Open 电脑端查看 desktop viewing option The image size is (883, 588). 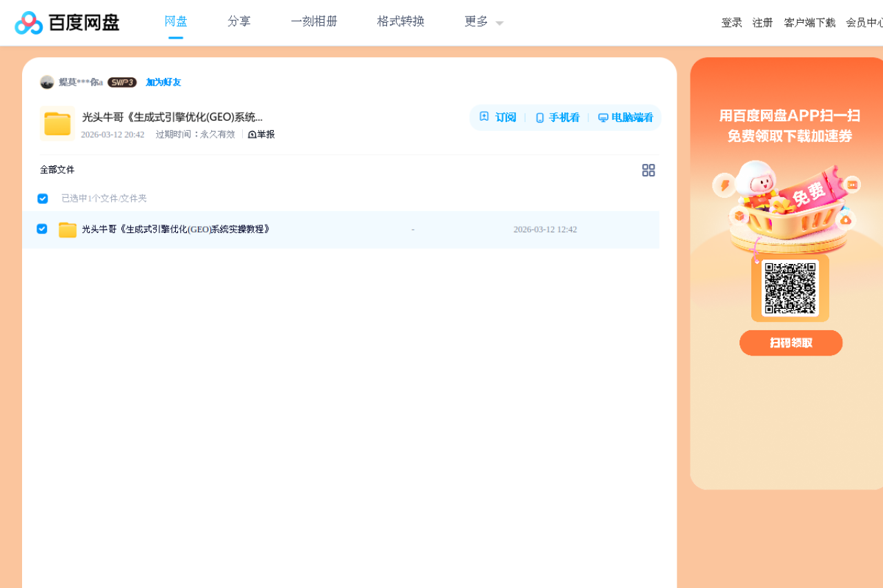coord(602,117)
